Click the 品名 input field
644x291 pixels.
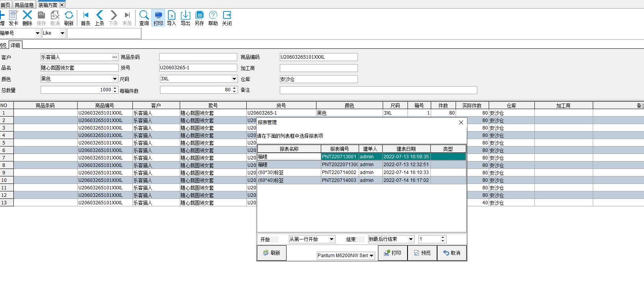79,68
